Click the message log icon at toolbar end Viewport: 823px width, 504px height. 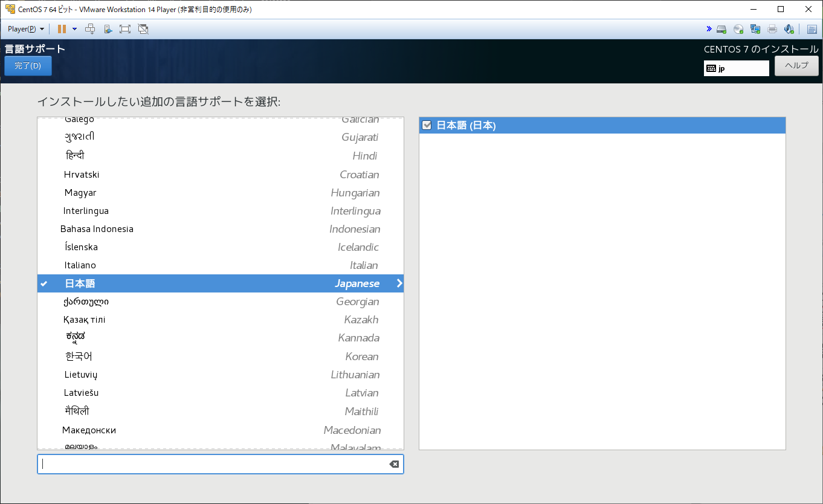click(x=812, y=29)
